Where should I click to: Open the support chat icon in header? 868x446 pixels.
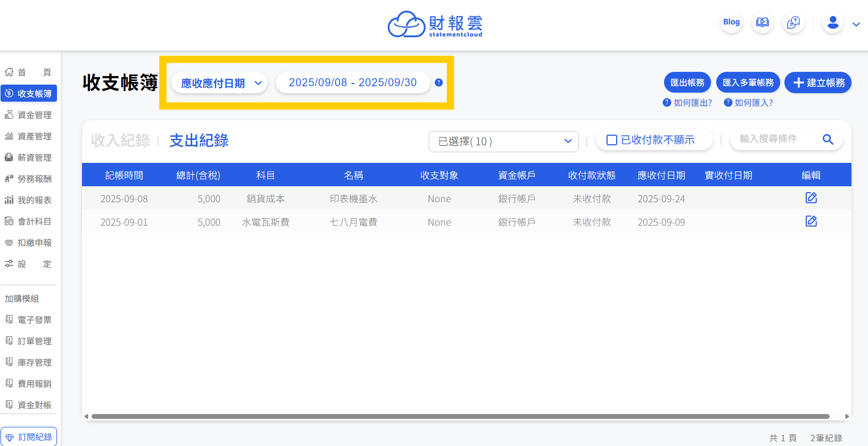(793, 23)
